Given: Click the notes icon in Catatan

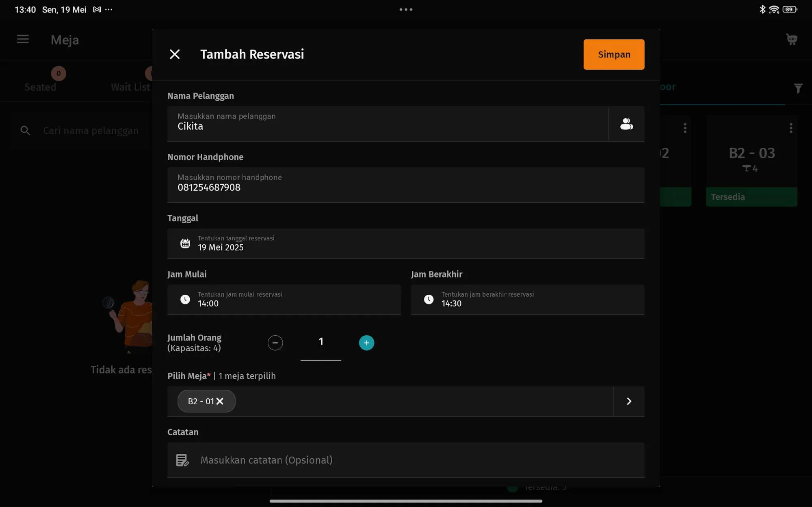Looking at the screenshot, I should tap(182, 460).
